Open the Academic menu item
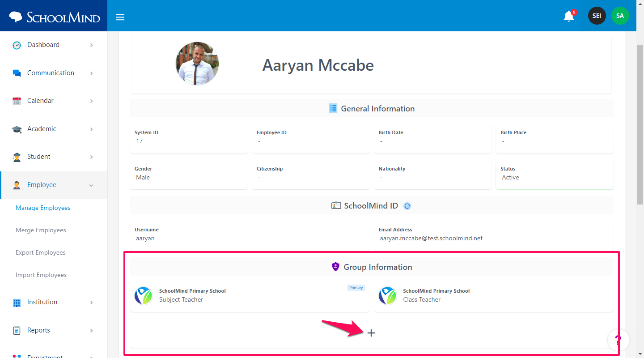 pos(54,129)
